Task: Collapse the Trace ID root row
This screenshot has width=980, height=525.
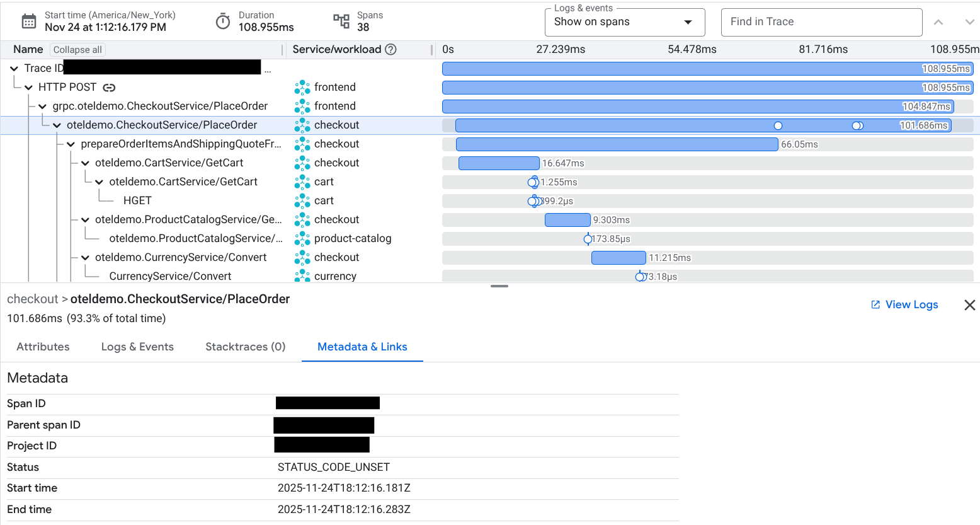Action: pos(14,69)
